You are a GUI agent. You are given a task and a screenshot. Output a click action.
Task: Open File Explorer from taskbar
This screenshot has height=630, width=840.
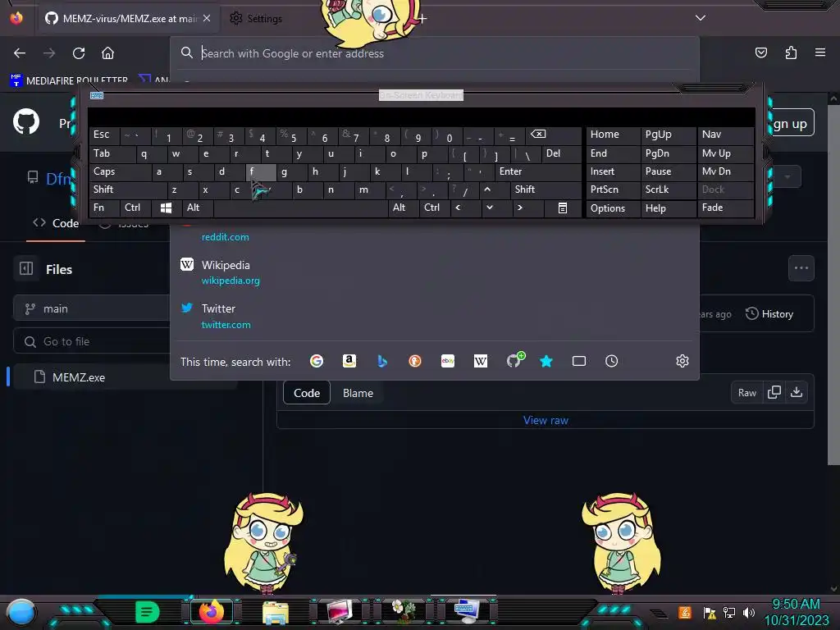[276, 612]
